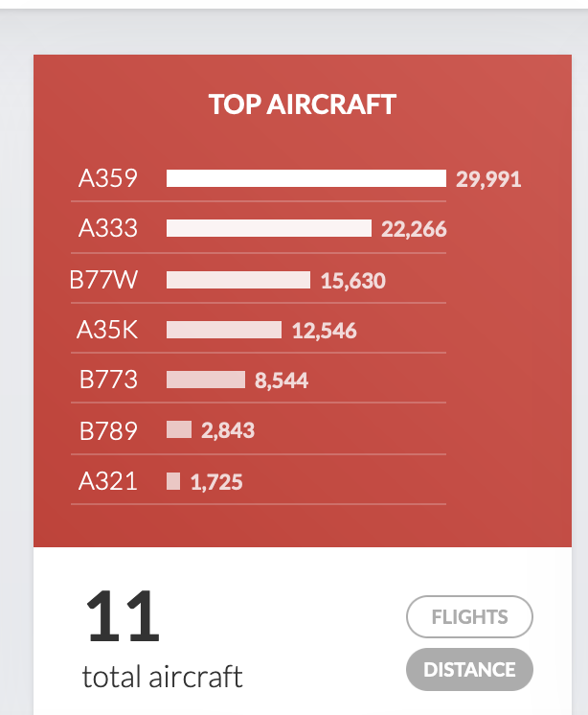Select the DISTANCE toggle button

pos(469,669)
